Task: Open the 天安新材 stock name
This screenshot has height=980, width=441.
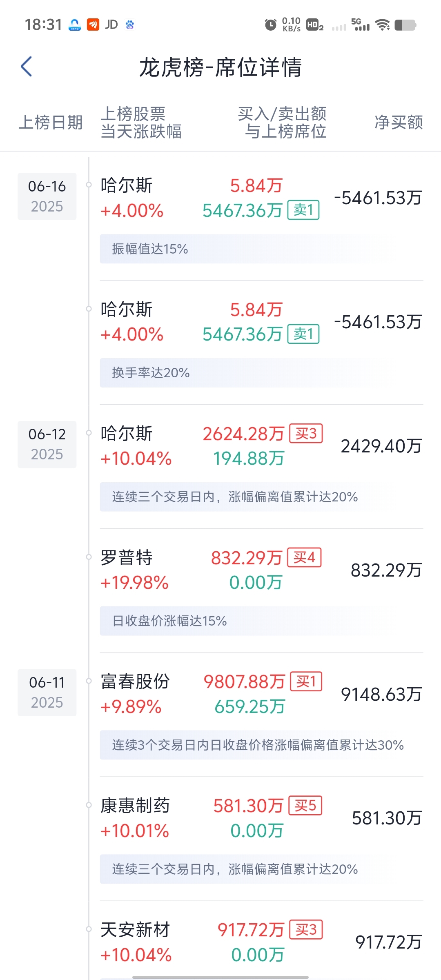Action: [x=135, y=930]
